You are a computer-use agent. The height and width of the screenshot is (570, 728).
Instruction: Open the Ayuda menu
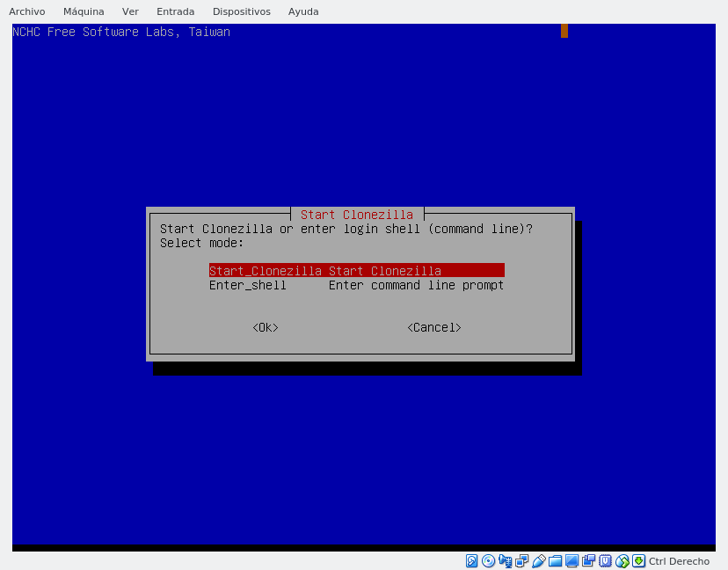303,11
